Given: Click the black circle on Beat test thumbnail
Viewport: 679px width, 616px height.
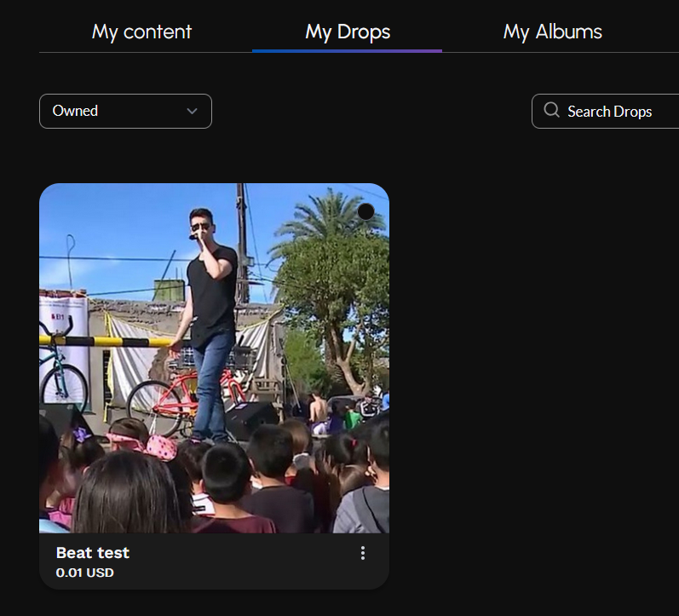Looking at the screenshot, I should pyautogui.click(x=366, y=211).
